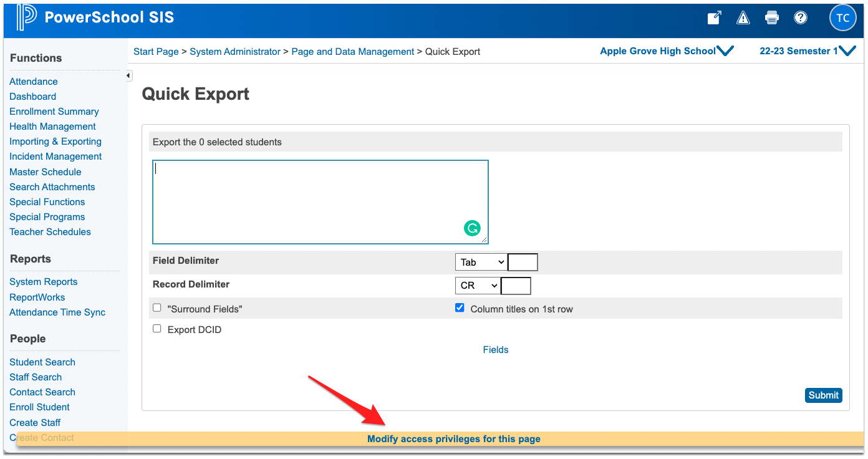Open the Record Delimiter CR dropdown

coord(478,286)
